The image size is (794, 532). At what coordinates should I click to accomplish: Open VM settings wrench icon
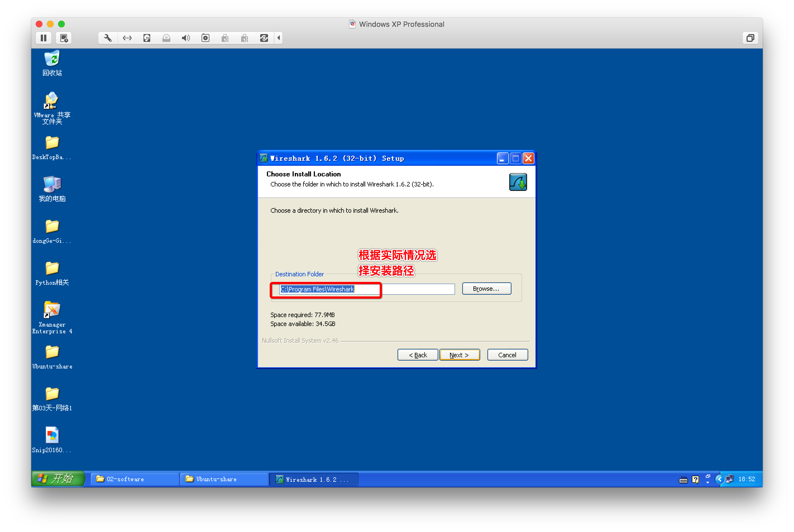click(x=108, y=38)
